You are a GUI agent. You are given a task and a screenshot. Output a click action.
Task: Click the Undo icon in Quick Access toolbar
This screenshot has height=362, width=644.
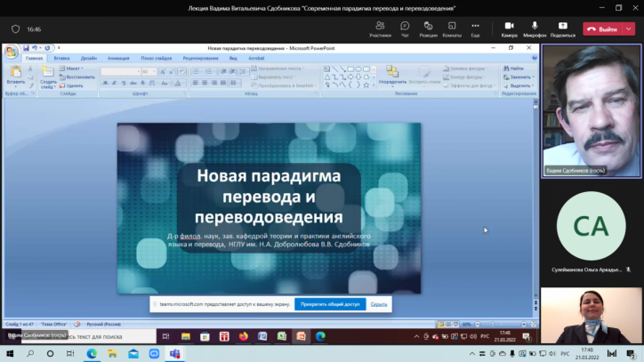tap(35, 48)
